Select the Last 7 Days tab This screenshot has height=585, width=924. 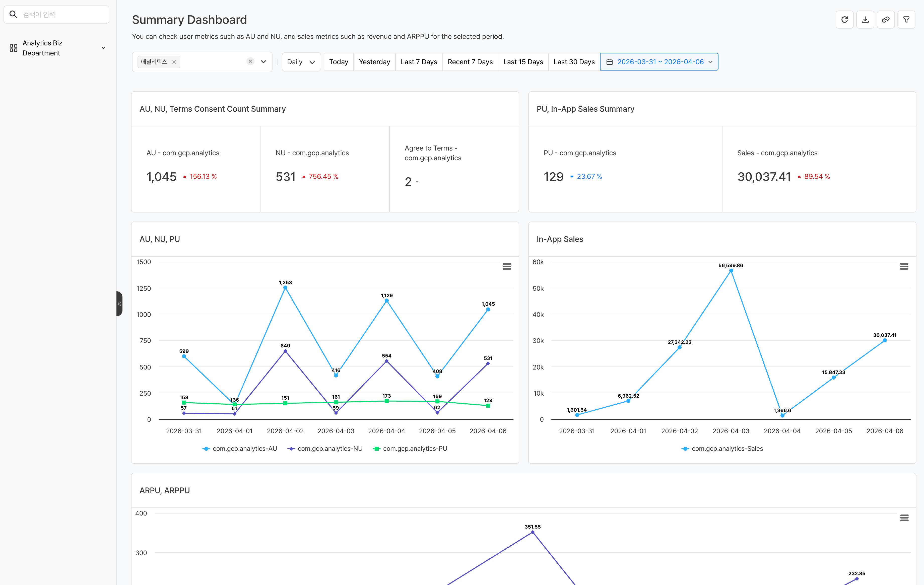[x=419, y=62]
